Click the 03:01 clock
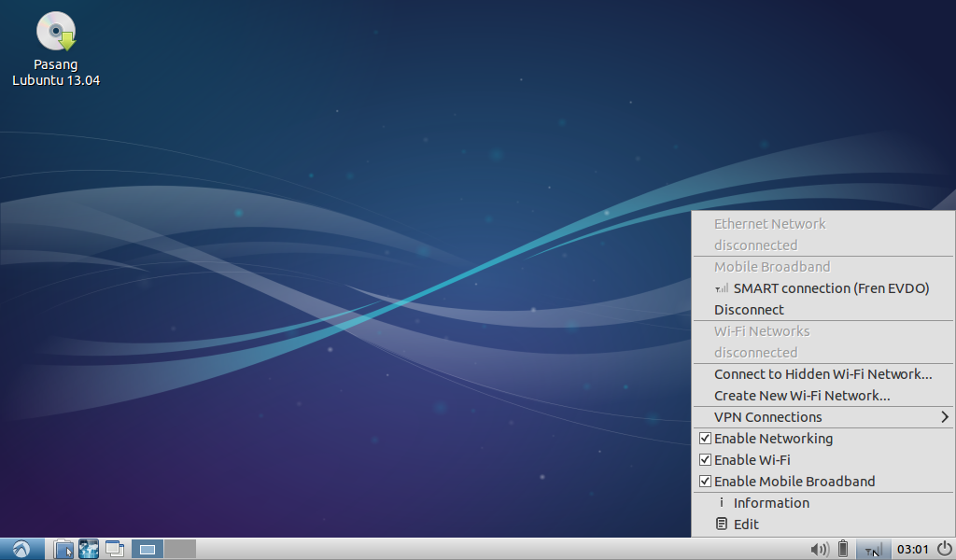This screenshot has height=560, width=956. coord(913,549)
